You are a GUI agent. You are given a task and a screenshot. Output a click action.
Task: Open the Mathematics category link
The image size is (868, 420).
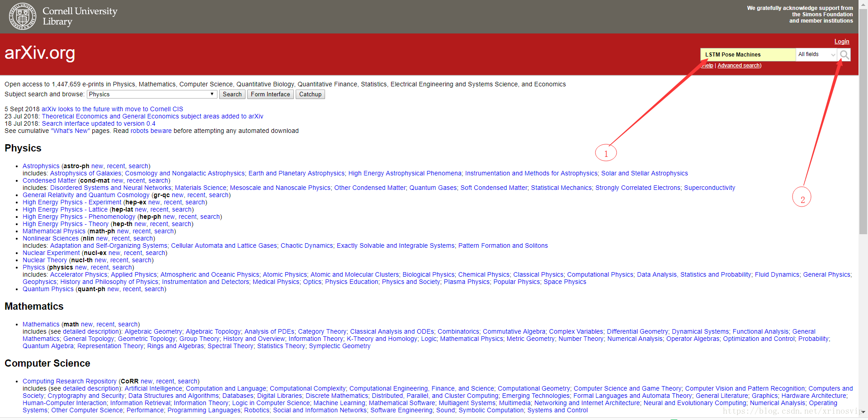(41, 324)
